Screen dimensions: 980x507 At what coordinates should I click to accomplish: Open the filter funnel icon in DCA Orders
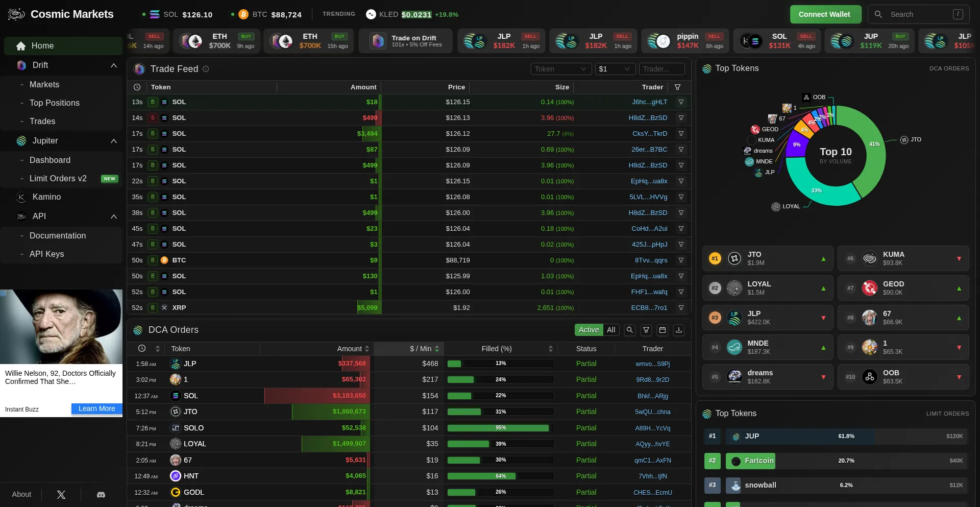click(x=646, y=330)
